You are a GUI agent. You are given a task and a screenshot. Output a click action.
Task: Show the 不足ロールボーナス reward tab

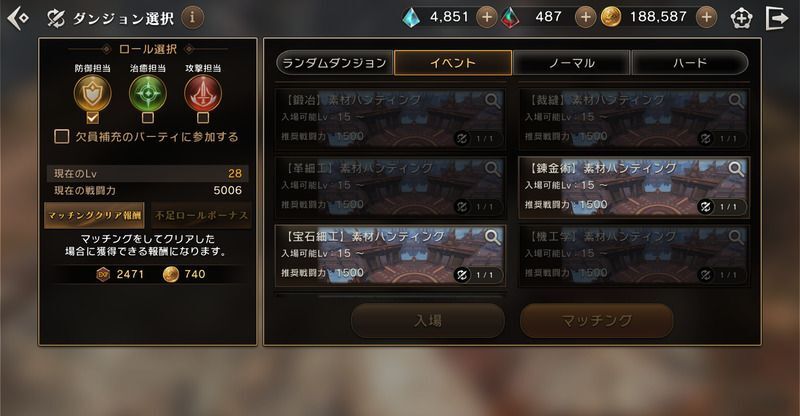[x=201, y=215]
